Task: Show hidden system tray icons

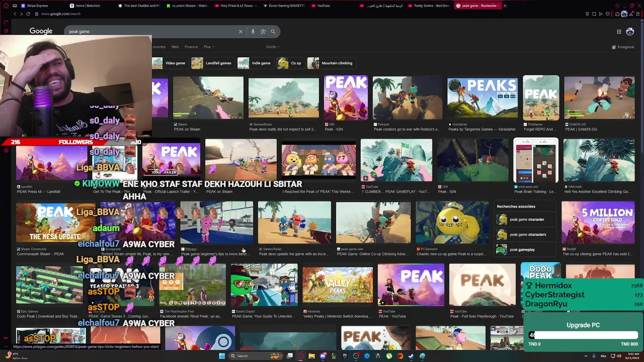Action: click(586, 356)
